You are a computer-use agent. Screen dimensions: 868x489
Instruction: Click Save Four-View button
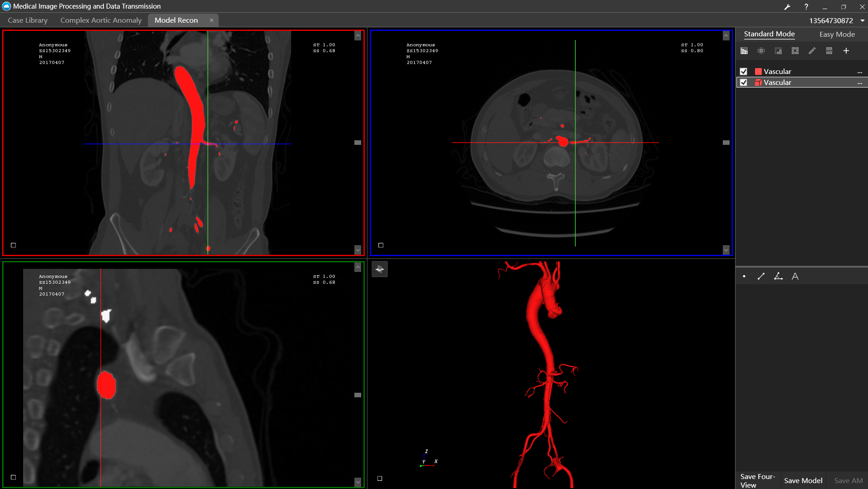[x=758, y=480]
